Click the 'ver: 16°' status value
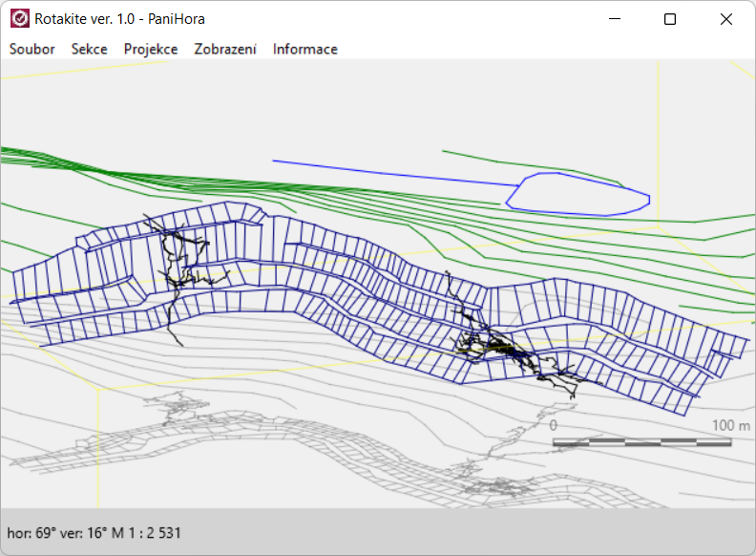This screenshot has width=756, height=556. pyautogui.click(x=83, y=533)
